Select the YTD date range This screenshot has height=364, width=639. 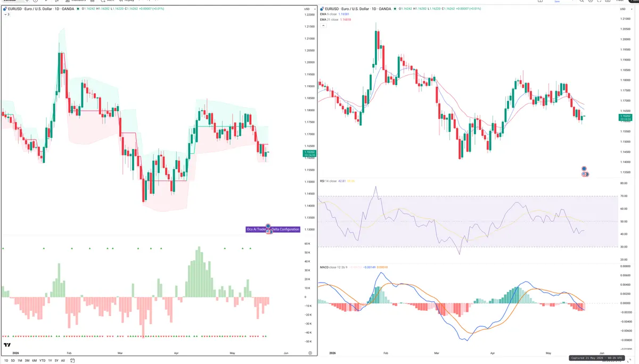[42, 360]
